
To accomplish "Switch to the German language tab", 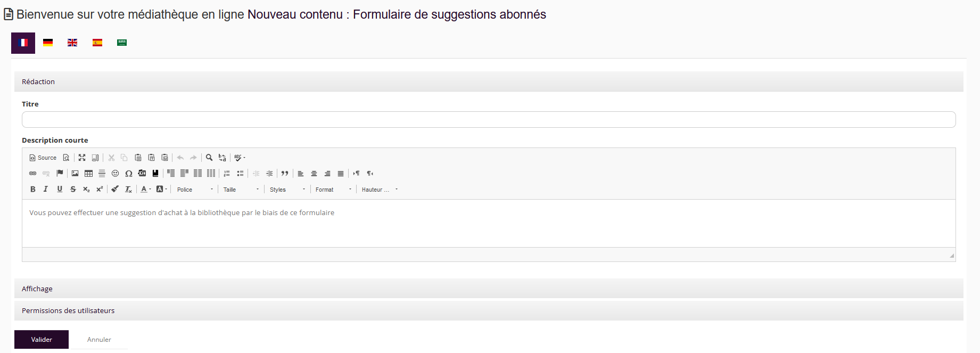I will pos(48,43).
